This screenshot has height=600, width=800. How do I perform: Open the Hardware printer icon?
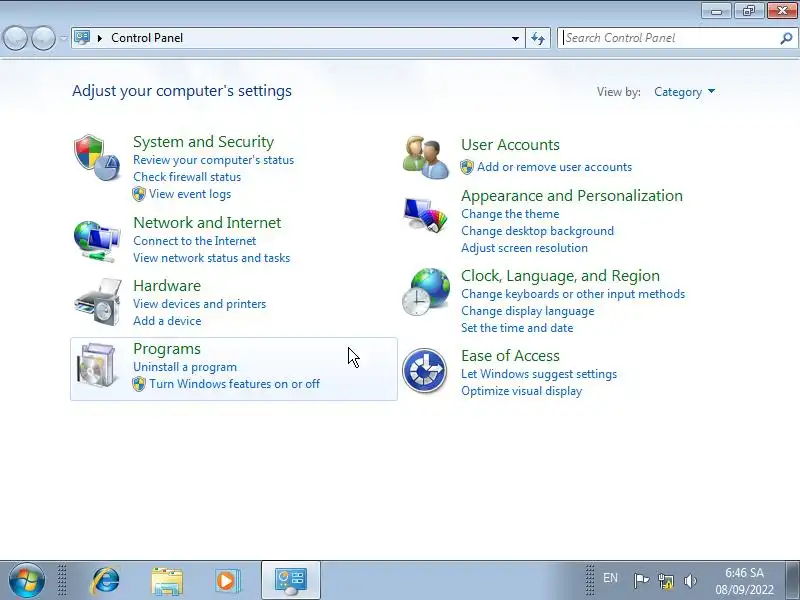point(98,302)
